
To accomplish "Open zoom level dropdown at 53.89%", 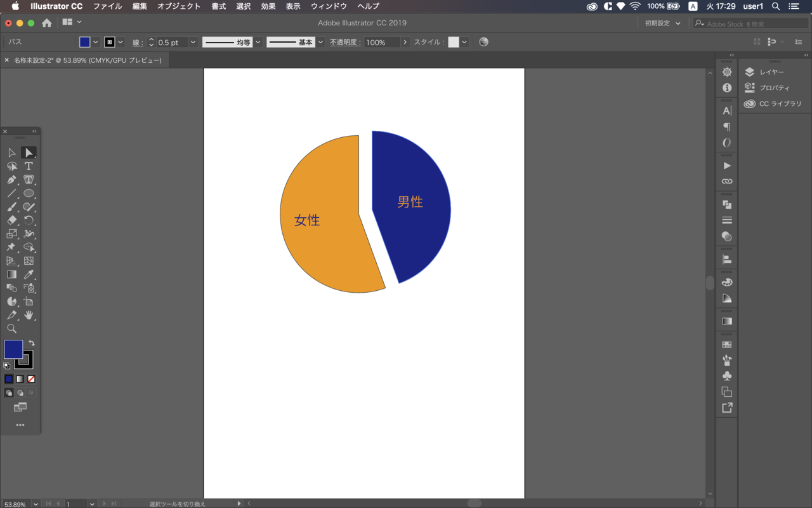I will tap(35, 504).
